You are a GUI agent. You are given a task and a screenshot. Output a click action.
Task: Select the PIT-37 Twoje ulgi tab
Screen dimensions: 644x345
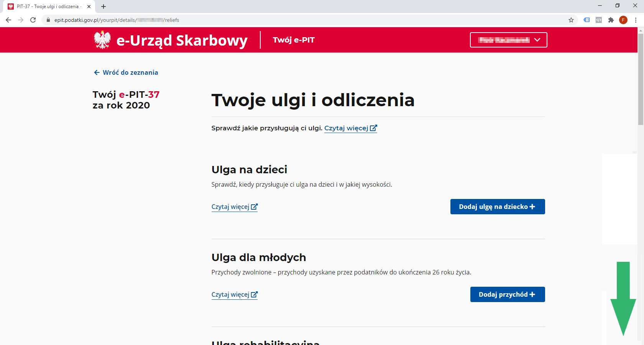(x=49, y=7)
